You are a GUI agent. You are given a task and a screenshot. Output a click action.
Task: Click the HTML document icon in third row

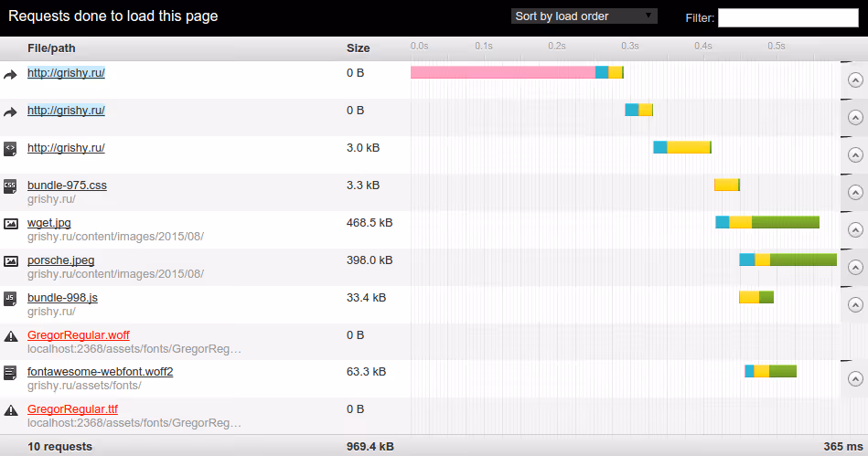click(x=11, y=148)
